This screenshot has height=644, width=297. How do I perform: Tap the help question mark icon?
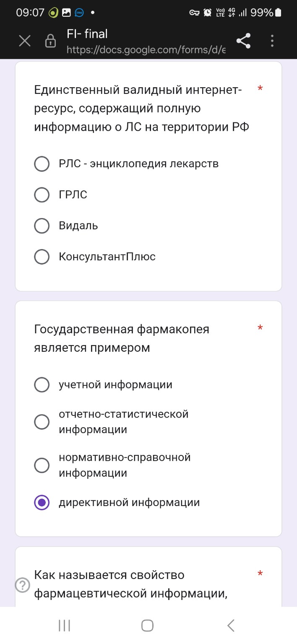coord(22,586)
